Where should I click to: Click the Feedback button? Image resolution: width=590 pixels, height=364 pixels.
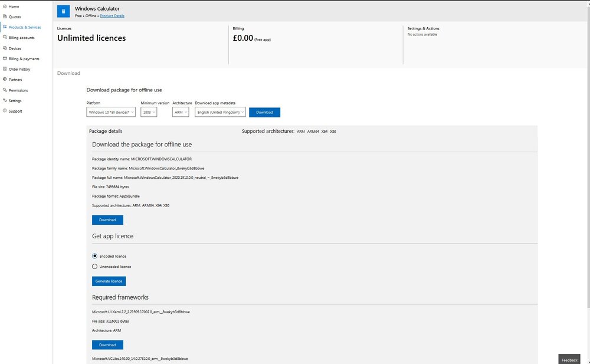click(x=569, y=360)
